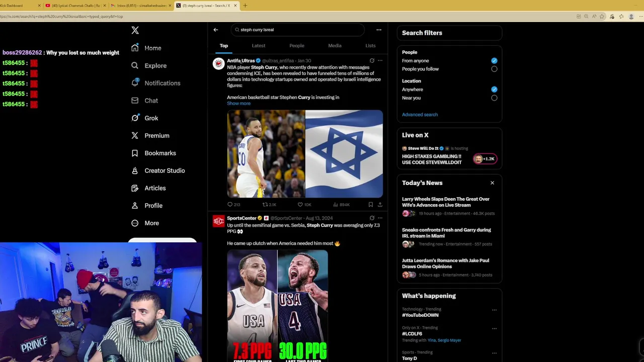Open search options three-dot menu
644x362 pixels.
pos(379,30)
